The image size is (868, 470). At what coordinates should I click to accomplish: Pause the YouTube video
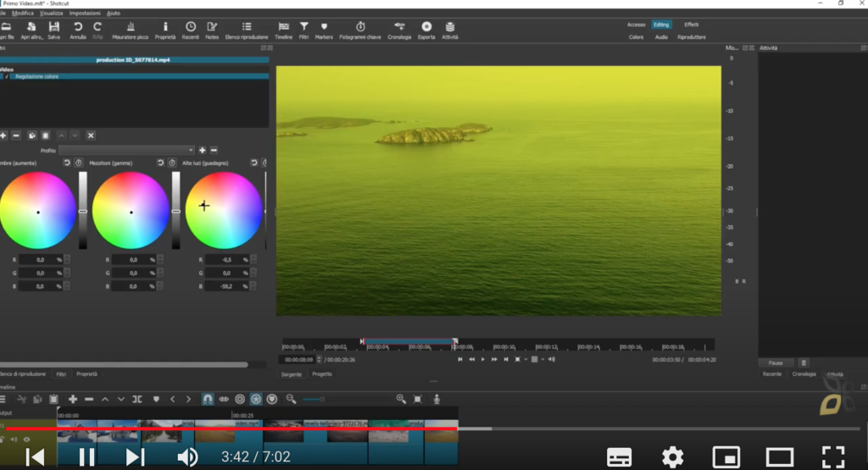point(86,456)
